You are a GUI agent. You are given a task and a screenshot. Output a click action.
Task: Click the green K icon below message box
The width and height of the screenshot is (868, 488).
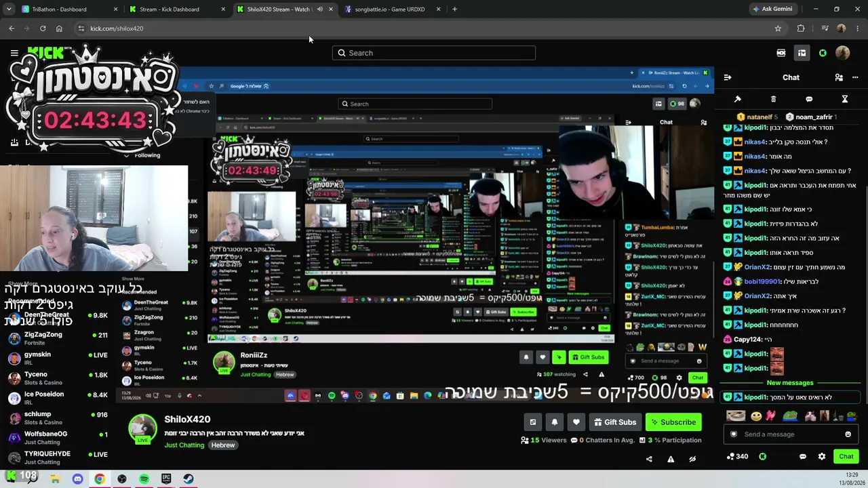(763, 457)
